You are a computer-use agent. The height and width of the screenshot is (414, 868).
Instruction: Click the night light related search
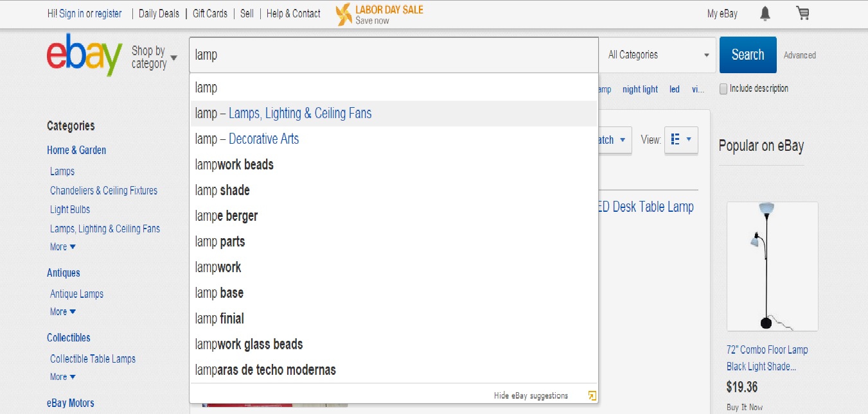pyautogui.click(x=640, y=89)
